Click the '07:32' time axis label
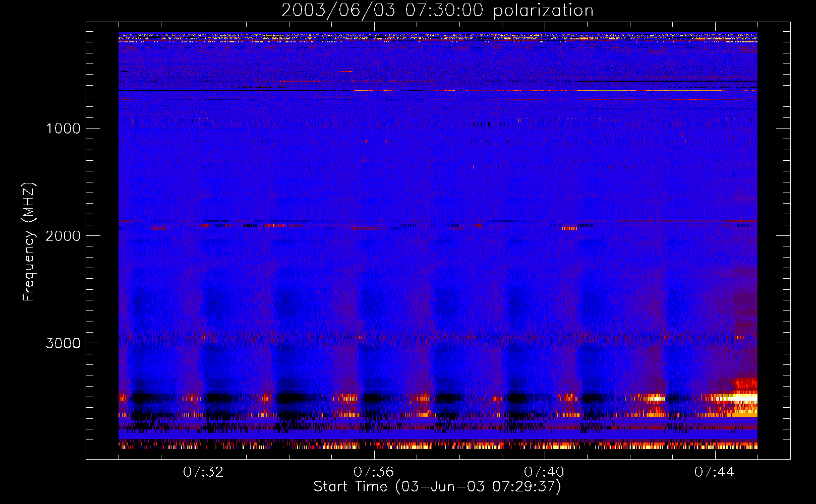Viewport: 816px width, 504px height. [x=204, y=472]
